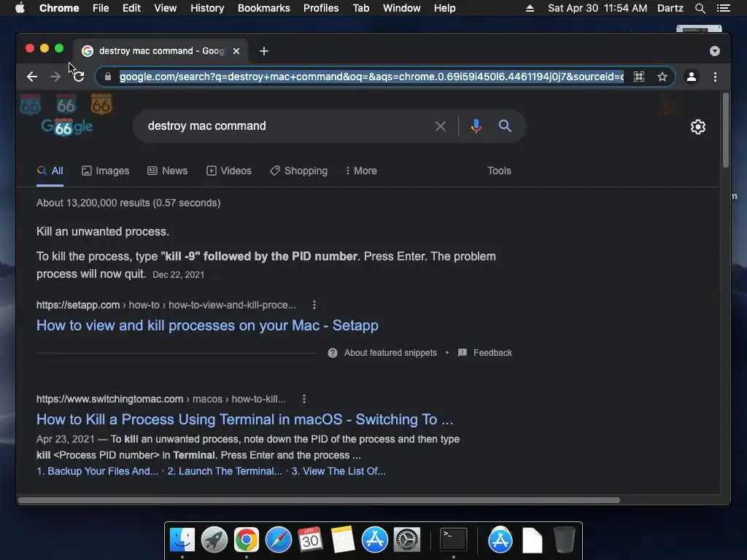747x560 pixels.
Task: Open the QR code icon in address bar
Action: (639, 77)
